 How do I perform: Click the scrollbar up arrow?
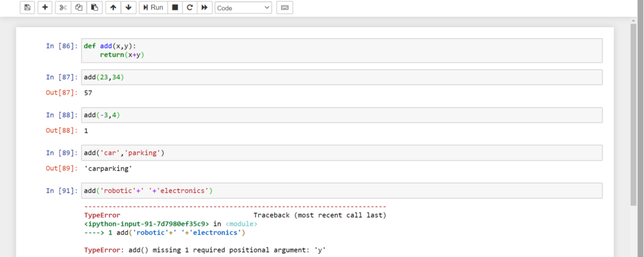click(633, 19)
